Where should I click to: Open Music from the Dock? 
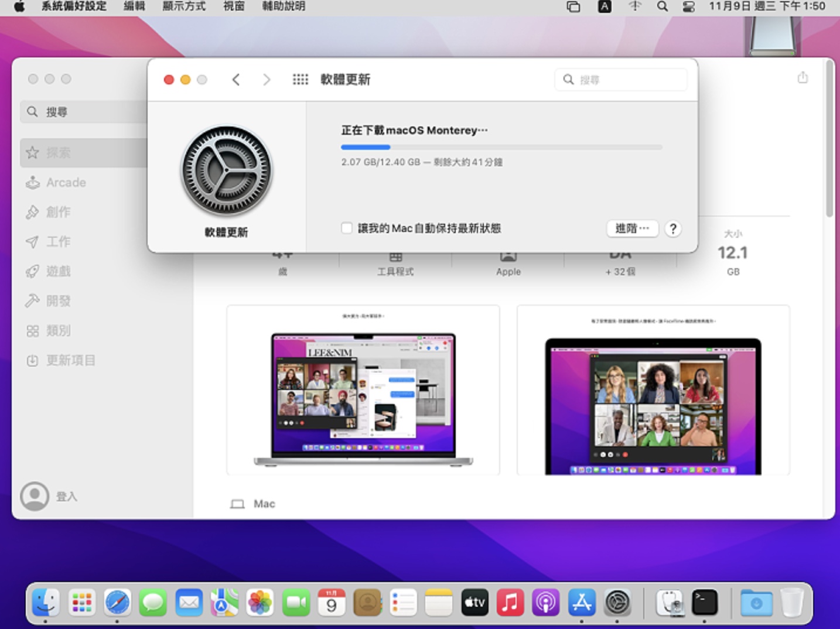510,602
